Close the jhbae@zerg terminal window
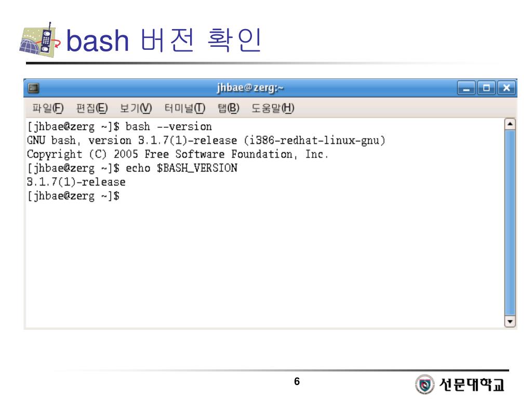 (x=506, y=88)
